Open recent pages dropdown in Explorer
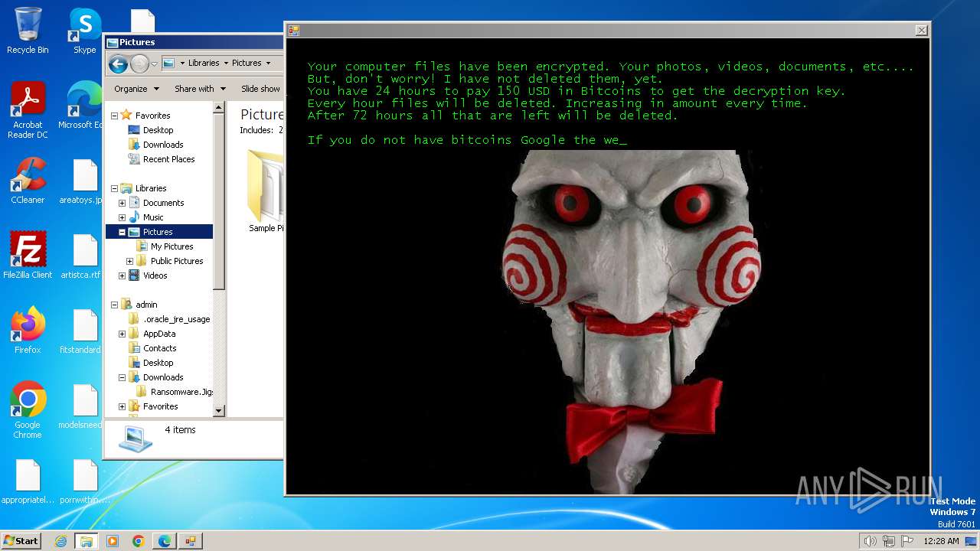 [154, 64]
